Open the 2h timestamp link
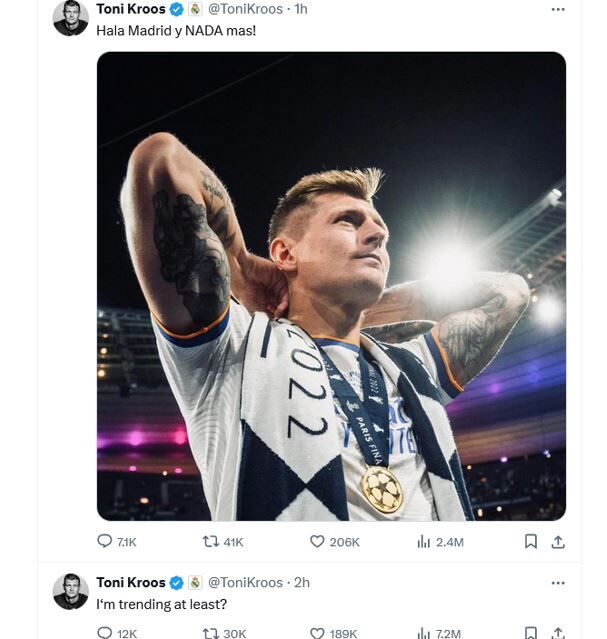Screen dimensions: 607x639 pos(301,582)
